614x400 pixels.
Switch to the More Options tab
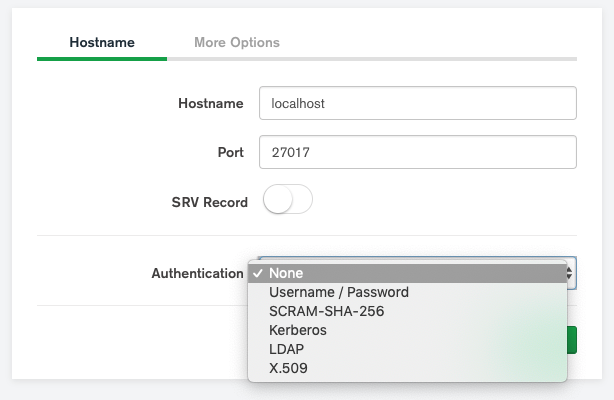237,42
